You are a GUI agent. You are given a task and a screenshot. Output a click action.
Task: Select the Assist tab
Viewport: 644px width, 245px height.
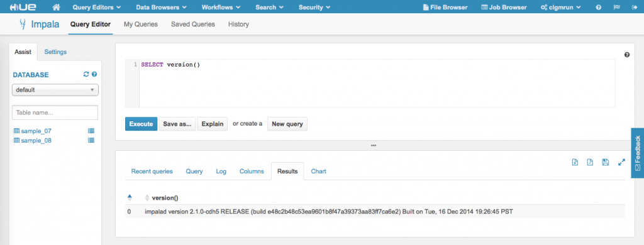click(x=23, y=52)
